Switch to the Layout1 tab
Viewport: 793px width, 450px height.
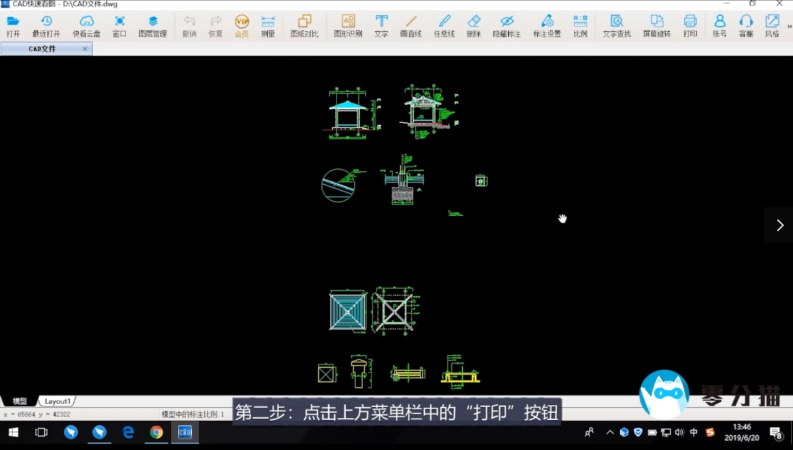pos(58,401)
